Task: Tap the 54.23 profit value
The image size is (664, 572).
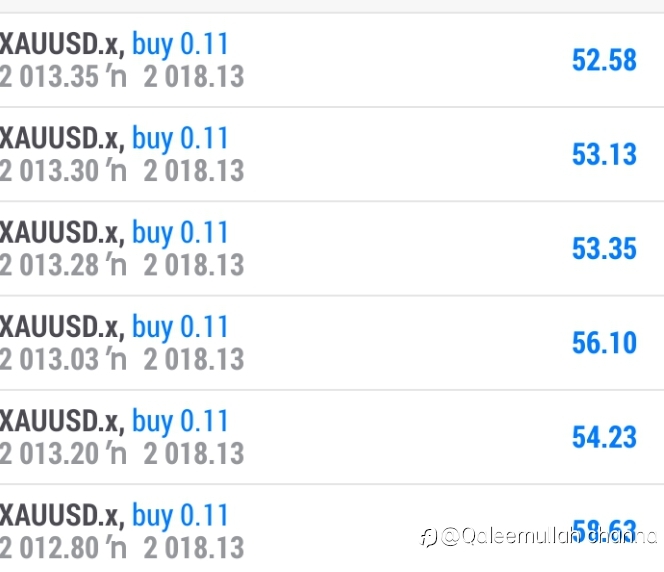Action: coord(604,437)
